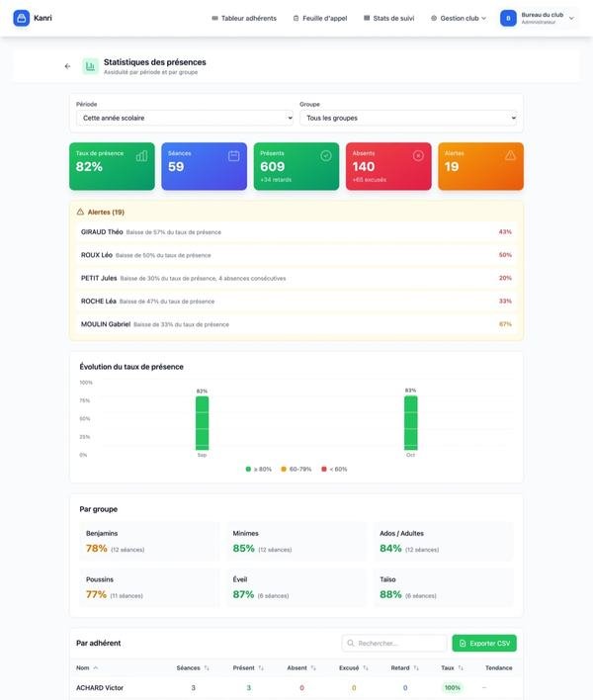Screen dimensions: 593x700
Task: Go back with the left arrow icon
Action: point(67,66)
